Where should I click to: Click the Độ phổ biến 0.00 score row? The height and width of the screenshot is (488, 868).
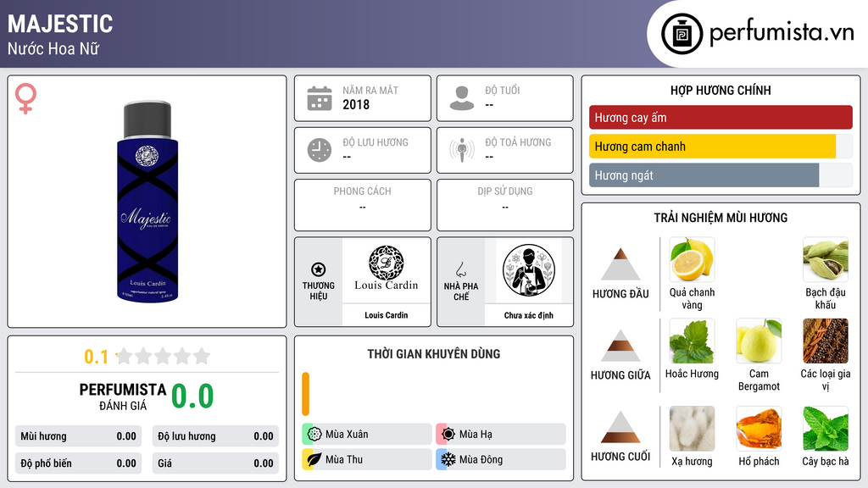tap(78, 463)
